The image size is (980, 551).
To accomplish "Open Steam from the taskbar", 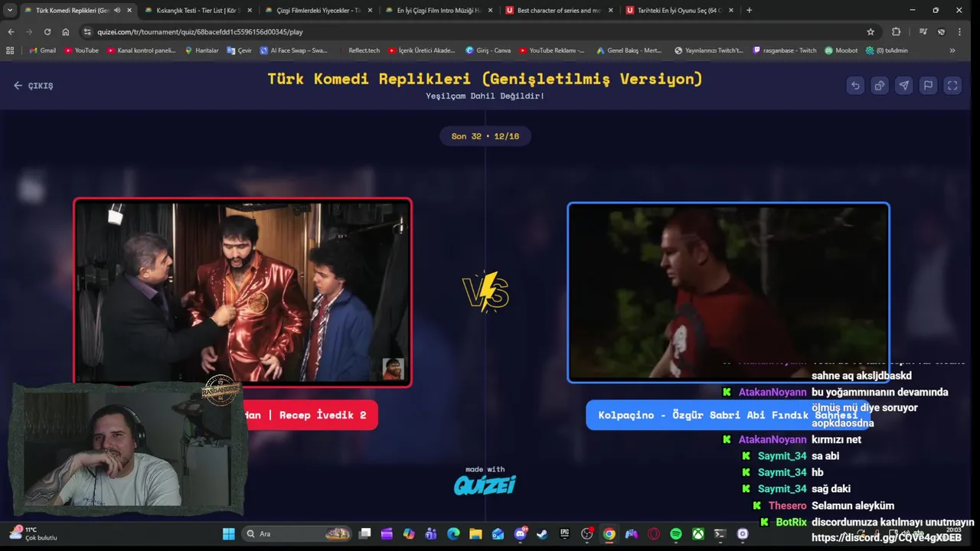I will [x=542, y=533].
